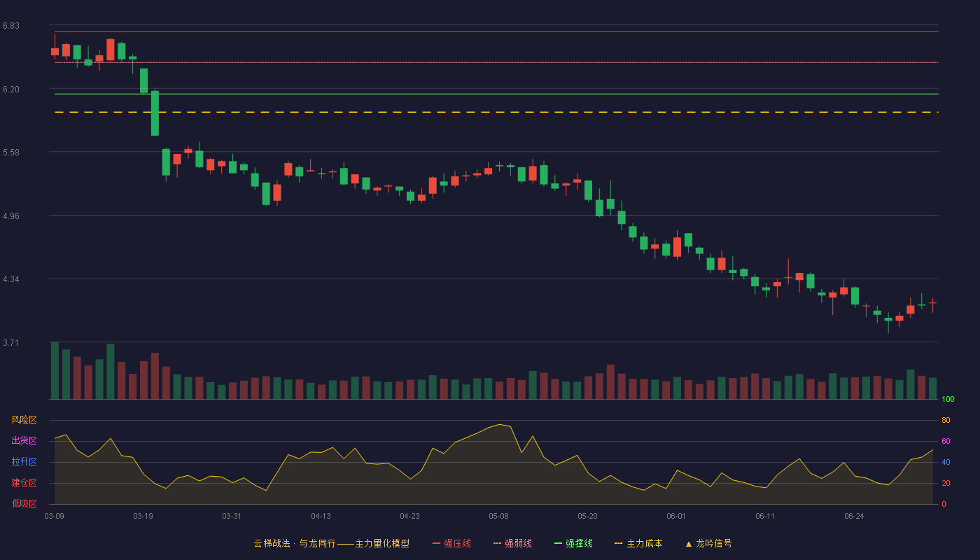Click the tall green candlestick falling through 6.20

(x=155, y=113)
